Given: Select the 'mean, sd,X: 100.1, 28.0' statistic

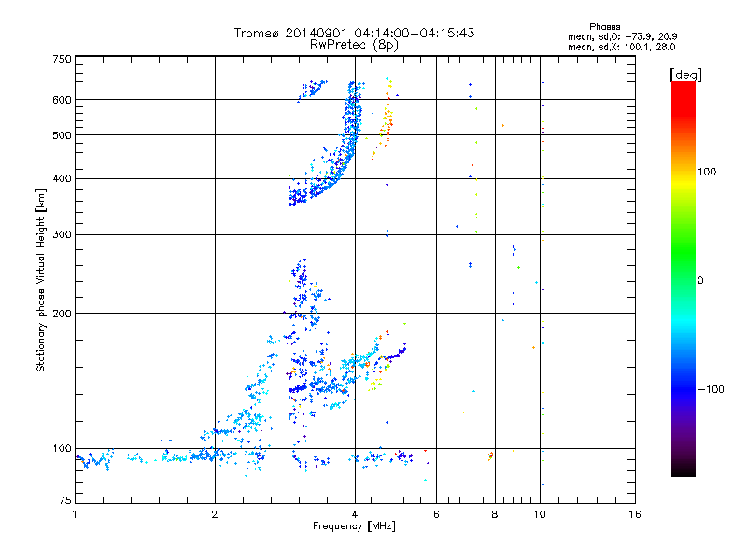Looking at the screenshot, I should 621,47.
